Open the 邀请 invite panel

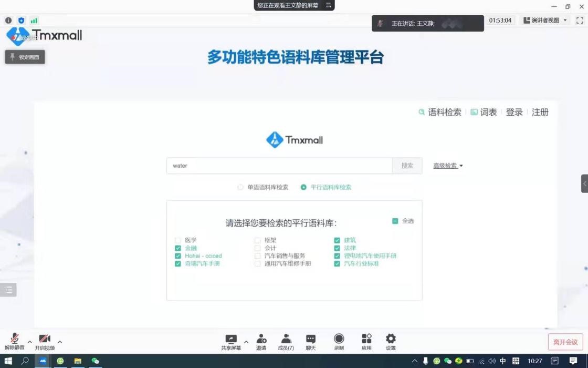(261, 342)
